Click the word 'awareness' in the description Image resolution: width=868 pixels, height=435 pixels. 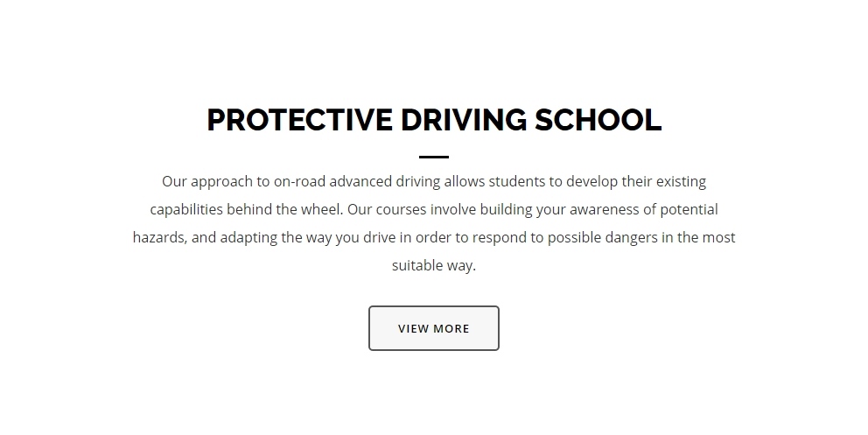(x=604, y=210)
